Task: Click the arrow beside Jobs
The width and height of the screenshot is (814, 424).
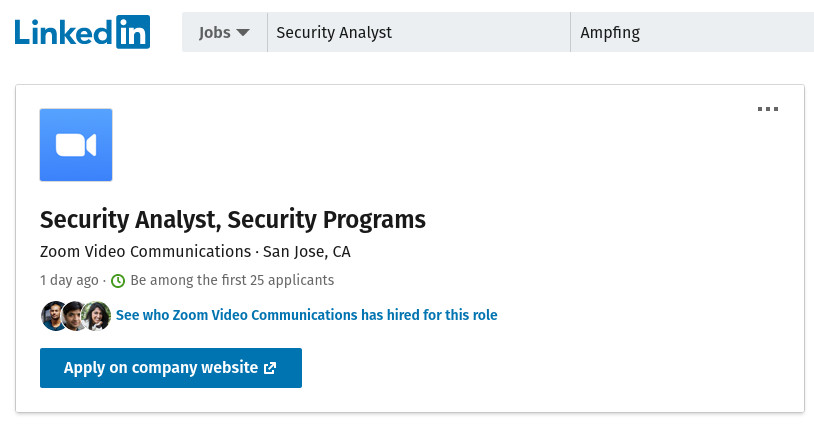Action: (x=242, y=33)
